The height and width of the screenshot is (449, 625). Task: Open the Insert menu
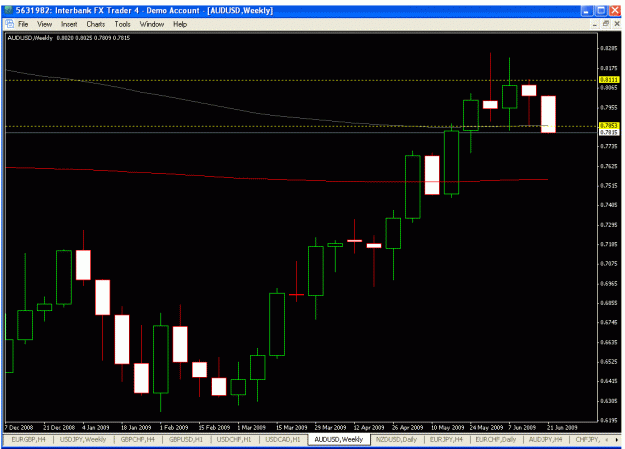tap(69, 24)
